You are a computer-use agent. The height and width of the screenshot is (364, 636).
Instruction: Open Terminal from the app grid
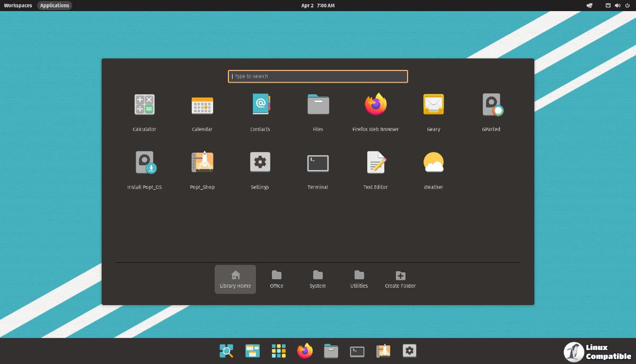(x=317, y=163)
